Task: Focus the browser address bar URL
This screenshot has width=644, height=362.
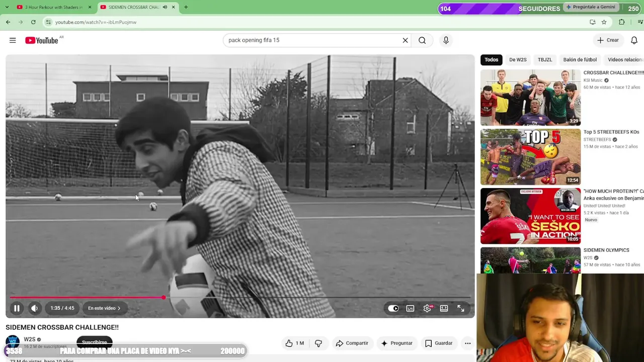Action: point(96,22)
